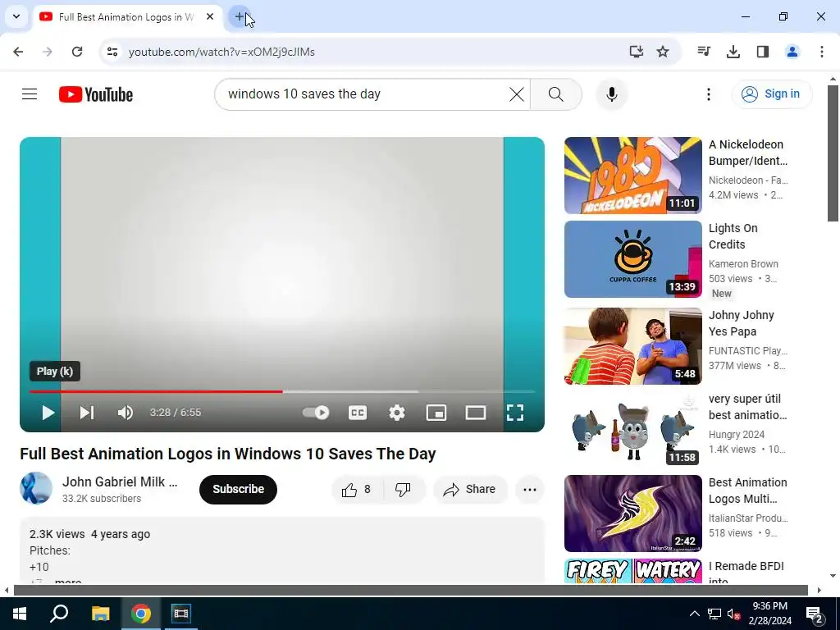Switch to theater mode
The height and width of the screenshot is (630, 840).
click(476, 413)
